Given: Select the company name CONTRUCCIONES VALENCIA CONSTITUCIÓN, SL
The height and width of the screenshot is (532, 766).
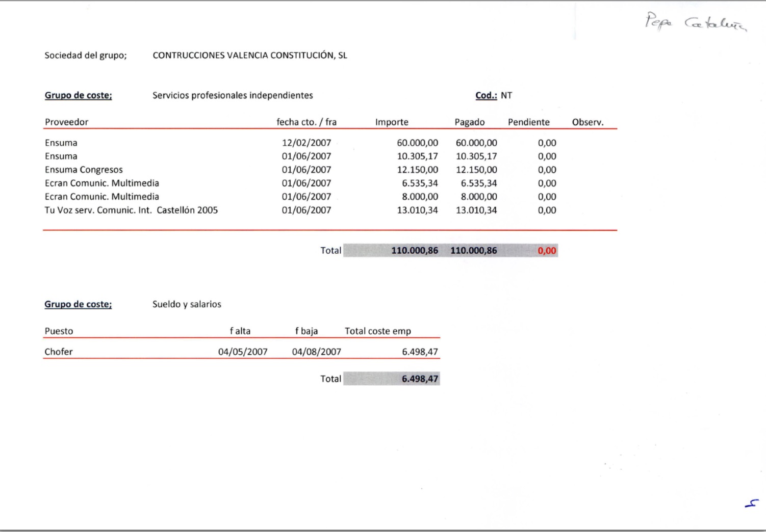Looking at the screenshot, I should 249,55.
